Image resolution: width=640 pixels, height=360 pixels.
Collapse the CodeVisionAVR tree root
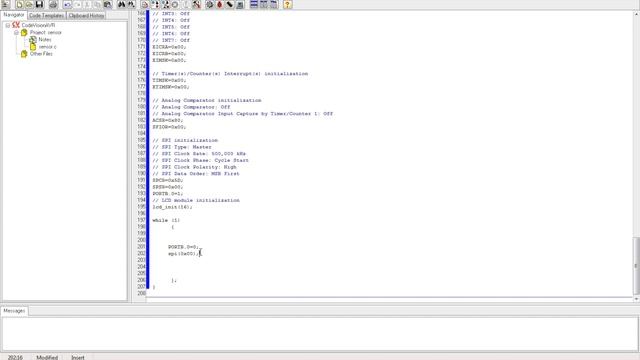[x=8, y=25]
